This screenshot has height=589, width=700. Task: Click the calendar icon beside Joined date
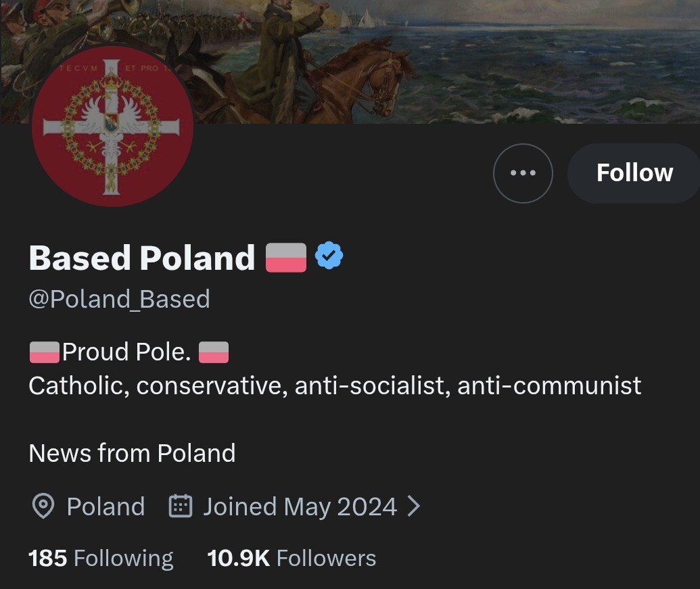tap(180, 506)
